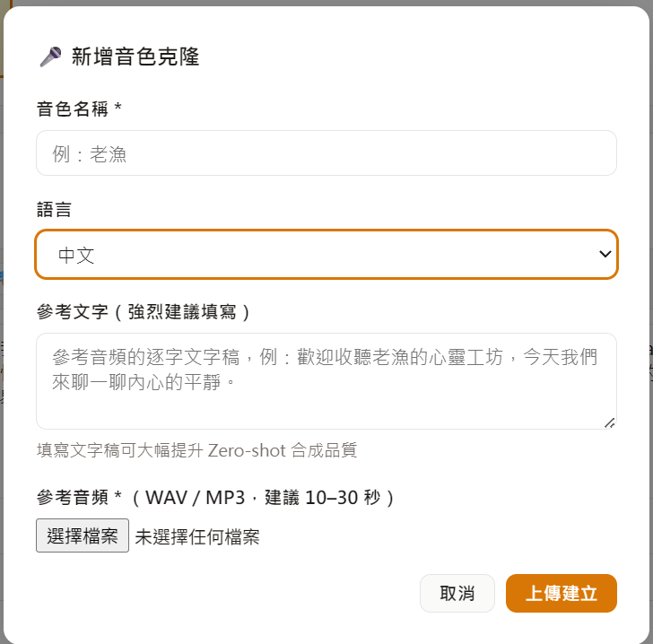This screenshot has height=644, width=653.
Task: Click the 參考文字（強烈建議填寫）label
Action: coord(144,311)
